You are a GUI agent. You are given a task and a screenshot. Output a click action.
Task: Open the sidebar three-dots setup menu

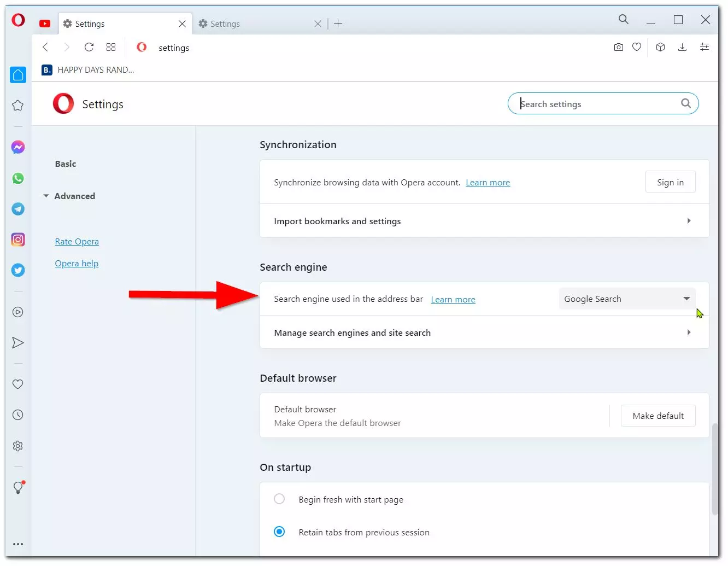tap(18, 544)
